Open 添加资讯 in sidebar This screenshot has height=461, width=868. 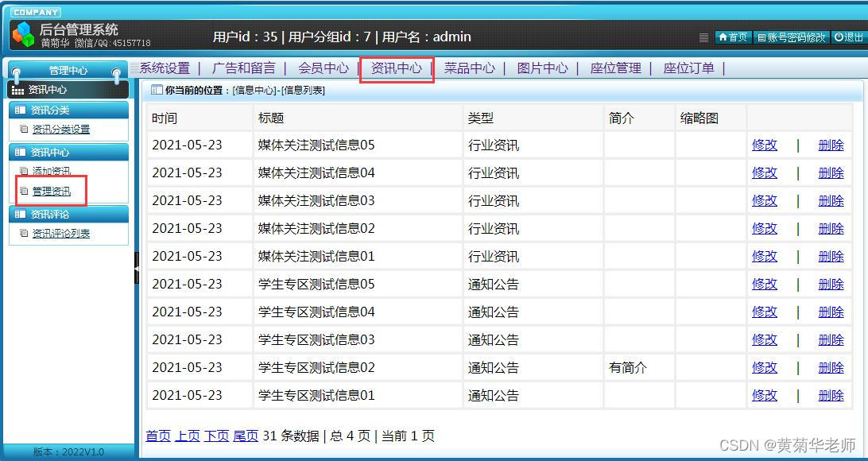52,171
